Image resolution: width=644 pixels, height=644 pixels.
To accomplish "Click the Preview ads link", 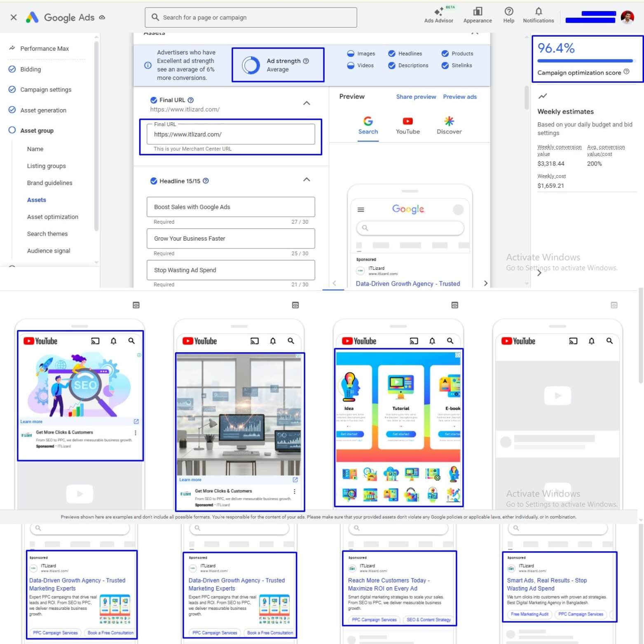I will (459, 97).
